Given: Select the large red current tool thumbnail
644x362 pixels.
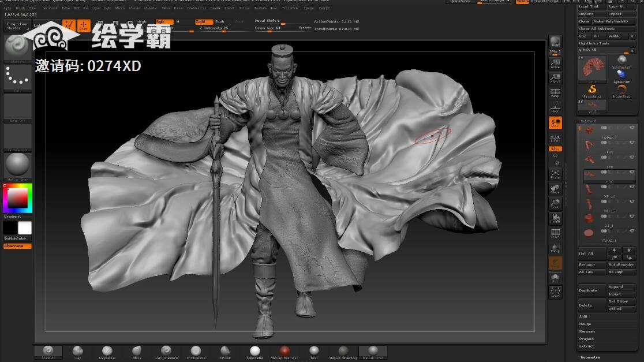Looking at the screenshot, I should [x=592, y=68].
